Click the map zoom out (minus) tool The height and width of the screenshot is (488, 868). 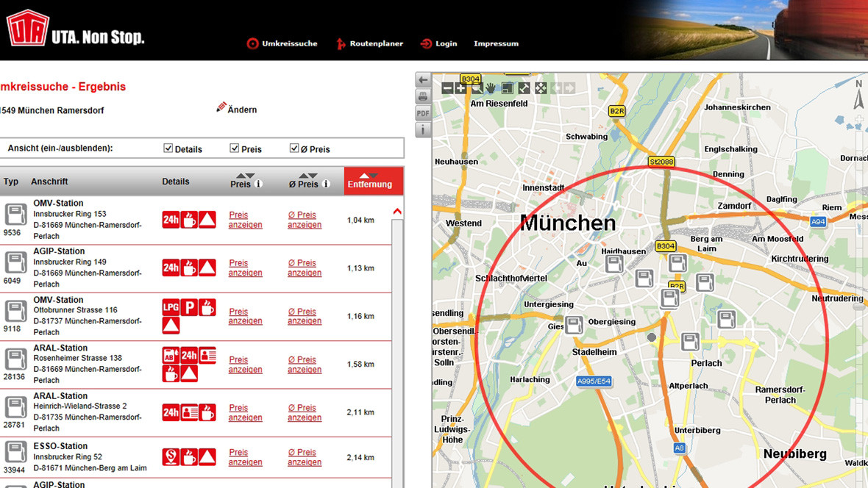(447, 88)
